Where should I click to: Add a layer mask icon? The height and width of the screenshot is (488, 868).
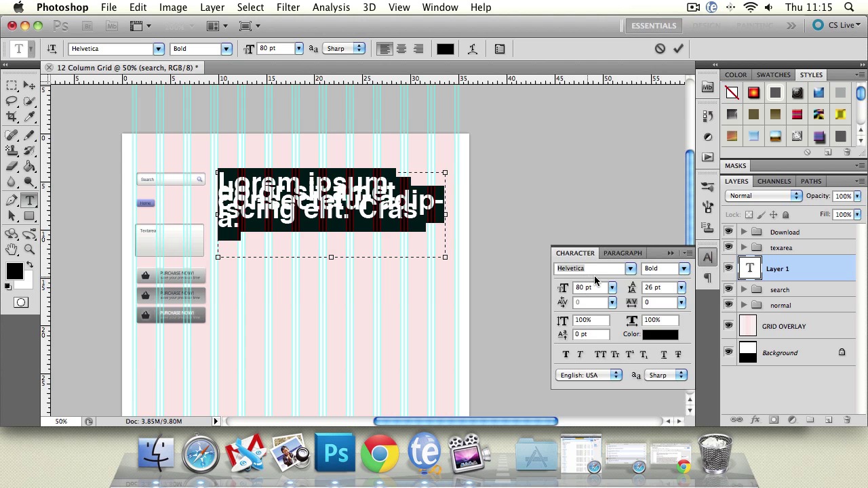click(x=774, y=420)
